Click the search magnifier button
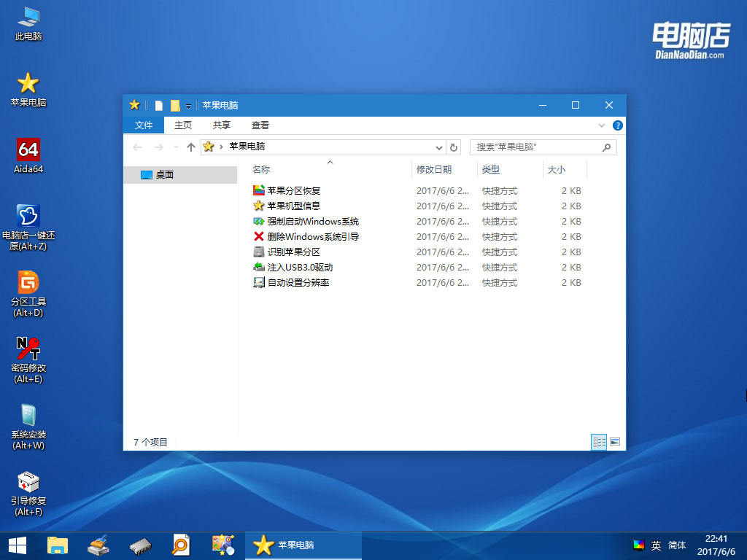The image size is (747, 560). click(606, 147)
